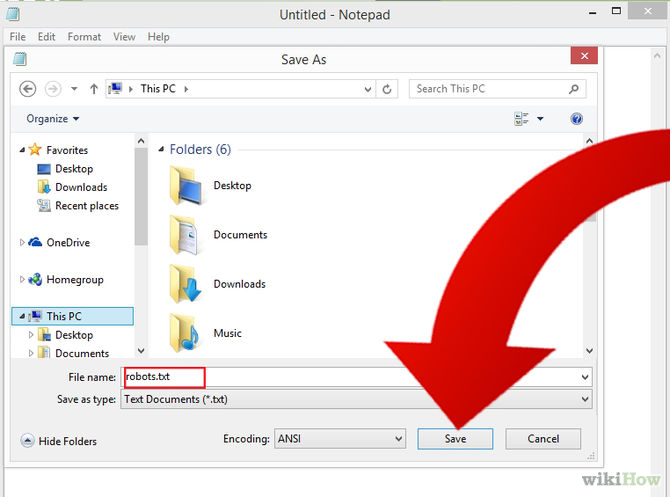Collapse the Folders (6) group
Viewport: 670px width, 497px height.
[x=161, y=150]
